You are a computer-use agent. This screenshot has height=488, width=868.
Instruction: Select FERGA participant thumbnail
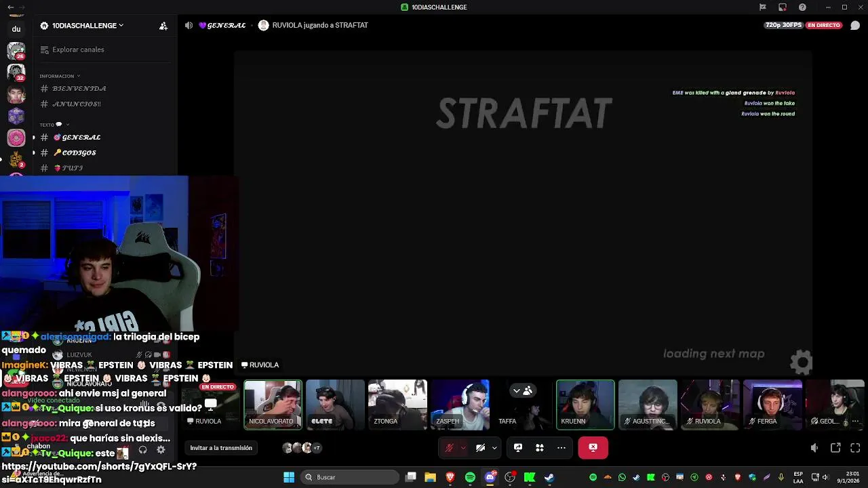(772, 405)
